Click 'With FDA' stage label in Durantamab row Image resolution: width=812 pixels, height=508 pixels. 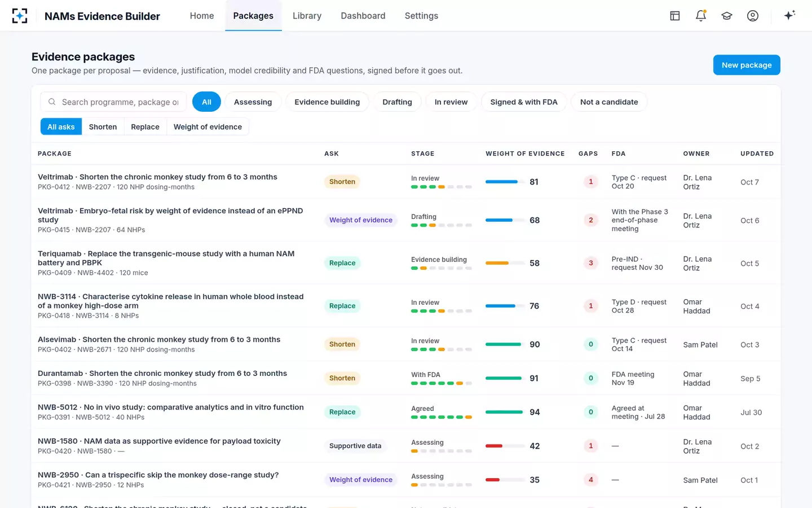[x=426, y=375]
